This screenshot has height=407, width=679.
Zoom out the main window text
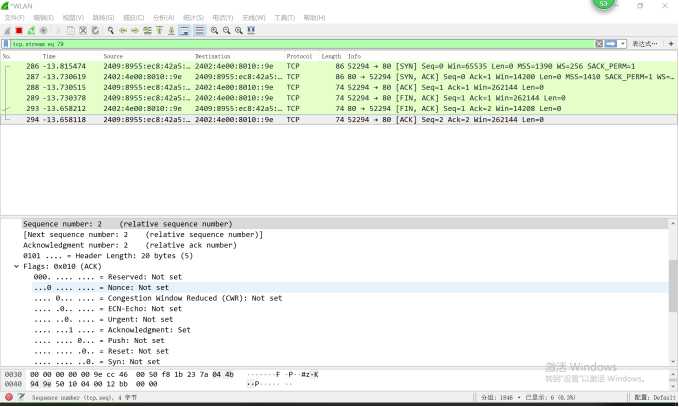click(x=226, y=30)
